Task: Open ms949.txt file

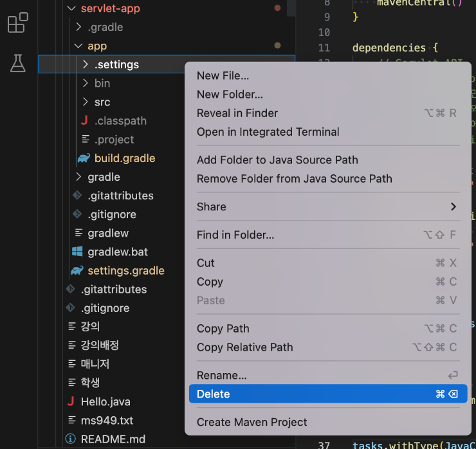Action: [x=107, y=421]
